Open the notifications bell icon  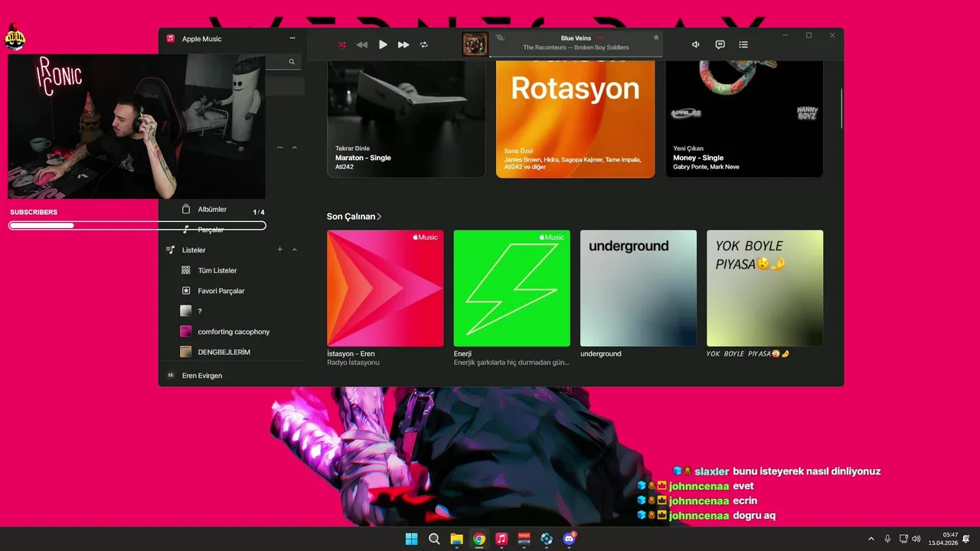click(966, 539)
